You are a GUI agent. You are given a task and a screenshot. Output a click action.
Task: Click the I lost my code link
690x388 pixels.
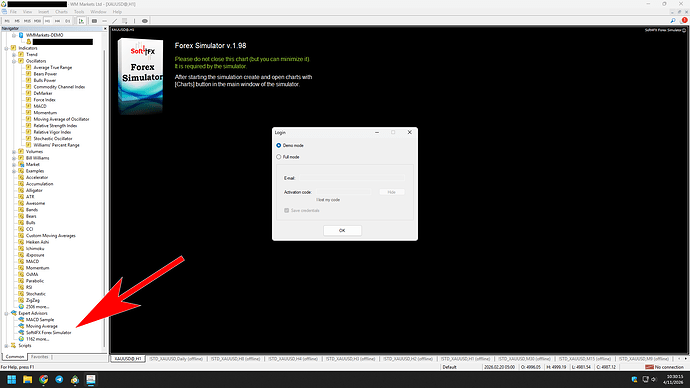point(328,200)
